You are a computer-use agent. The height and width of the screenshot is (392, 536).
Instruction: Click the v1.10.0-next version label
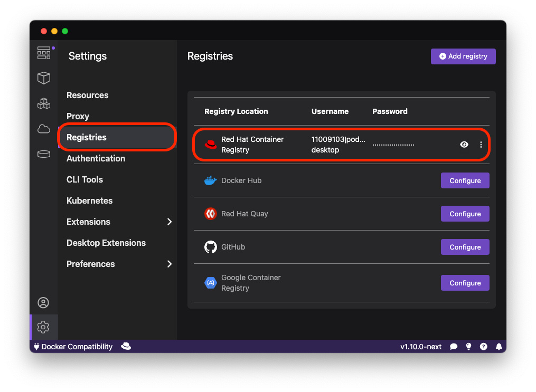click(x=421, y=347)
